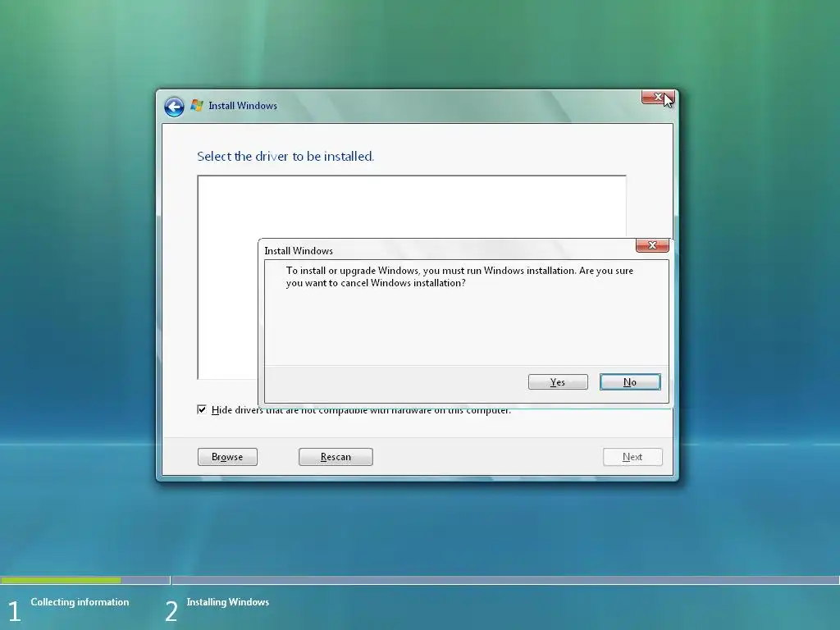Close the cancel confirmation dialog
The height and width of the screenshot is (630, 840).
[652, 245]
